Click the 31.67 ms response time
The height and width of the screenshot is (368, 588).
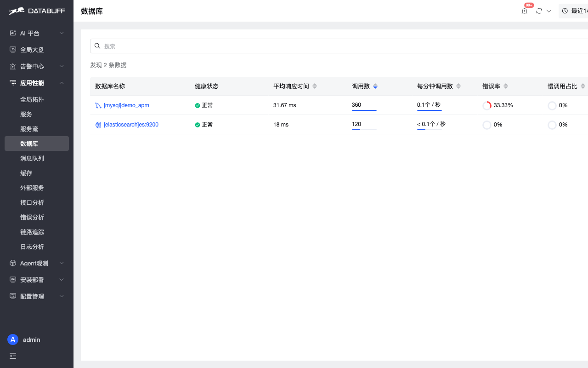tap(285, 105)
